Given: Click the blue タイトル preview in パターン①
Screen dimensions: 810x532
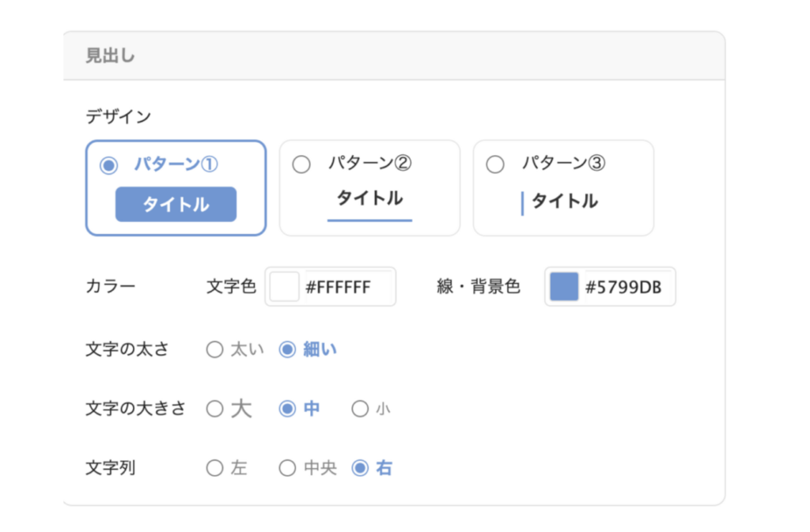Looking at the screenshot, I should click(x=176, y=204).
